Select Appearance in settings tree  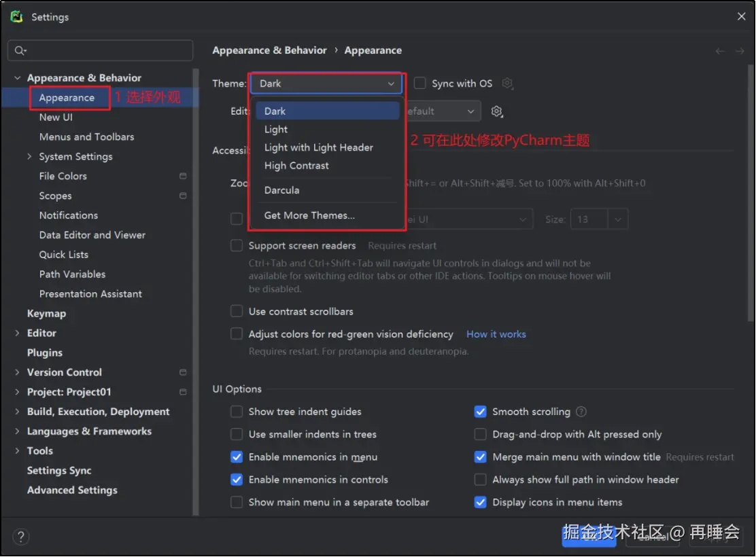(x=67, y=98)
